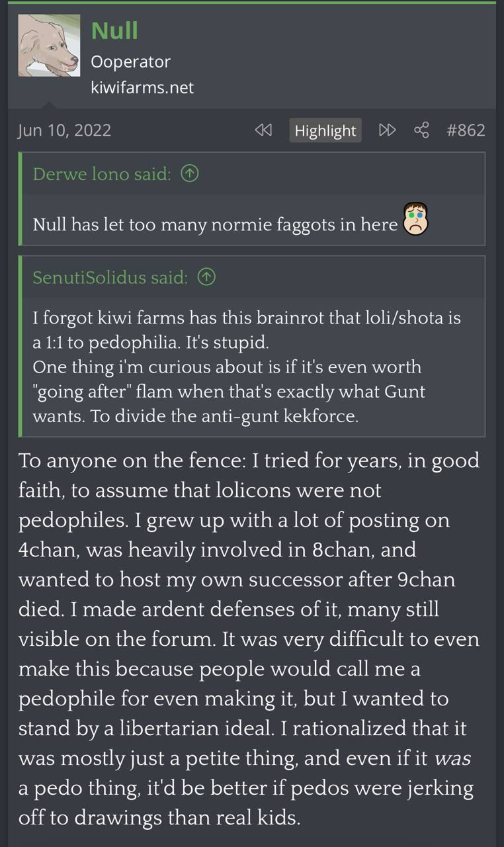
Task: Click the kiwifarms.net text under the username
Action: (142, 87)
